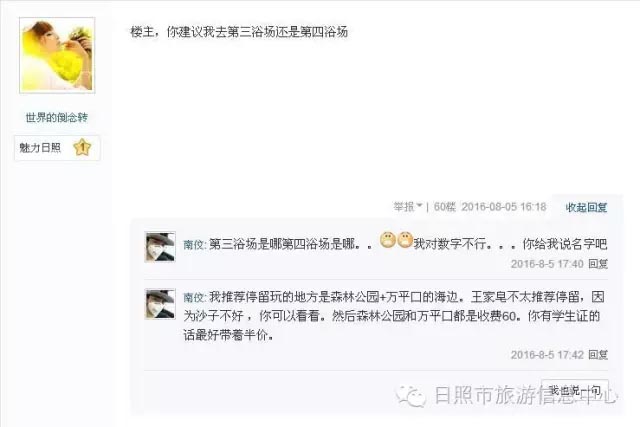Click 南佼 username in first reply

coord(193,245)
